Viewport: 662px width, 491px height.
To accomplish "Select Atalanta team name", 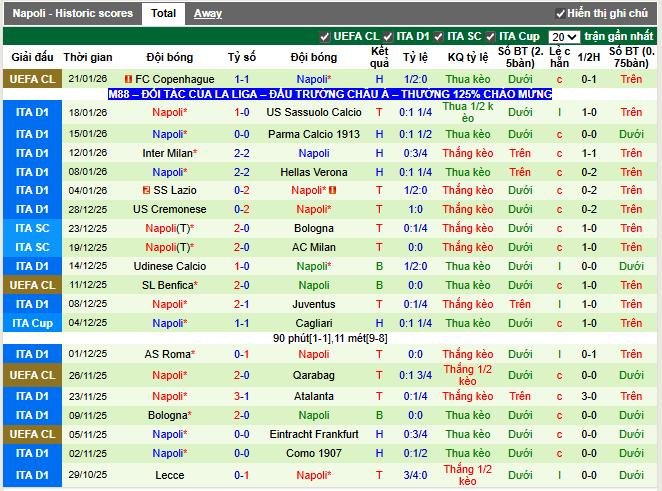I will [314, 396].
